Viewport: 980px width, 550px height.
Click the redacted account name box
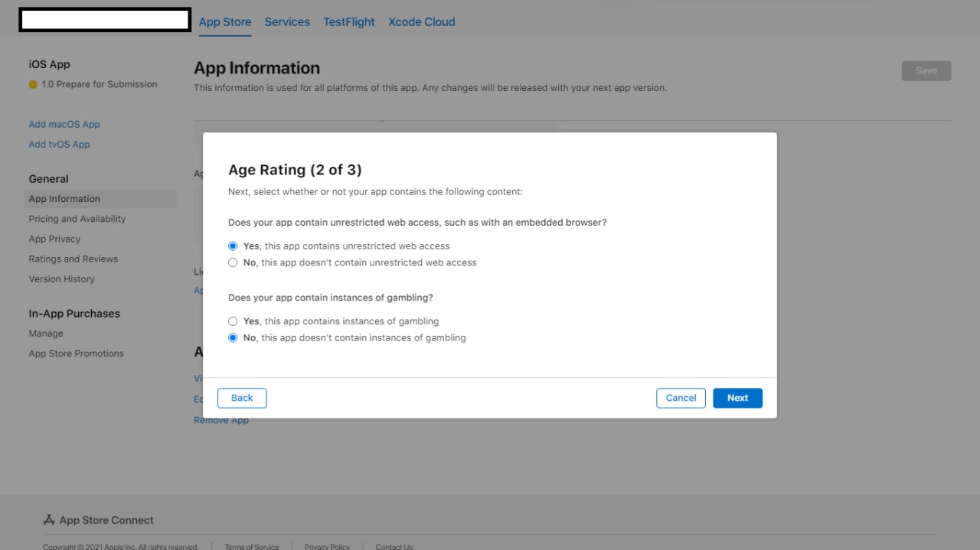(105, 20)
